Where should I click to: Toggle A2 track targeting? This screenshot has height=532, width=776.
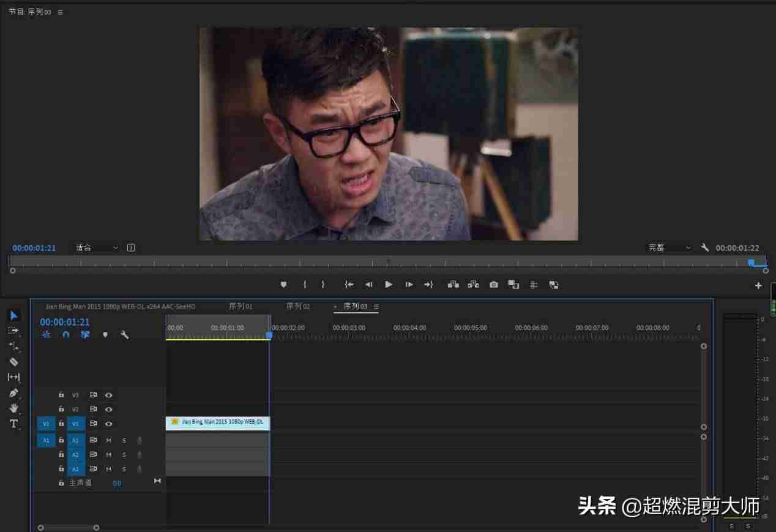(76, 455)
